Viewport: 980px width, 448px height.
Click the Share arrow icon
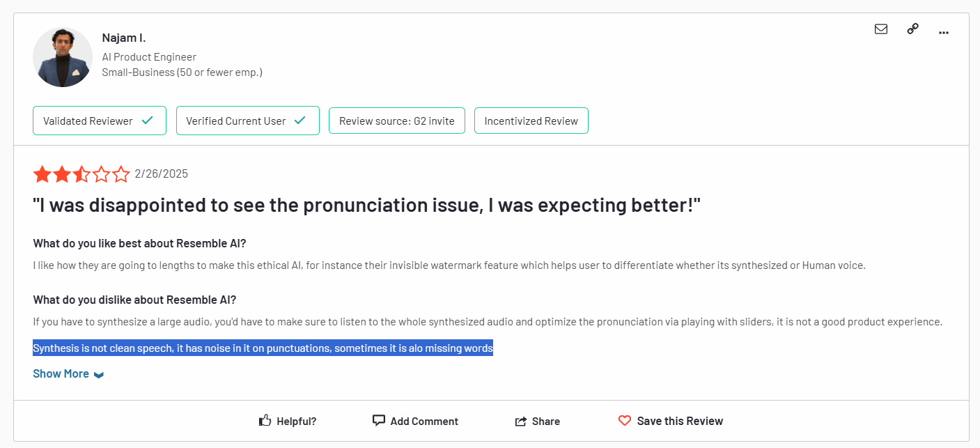coord(520,422)
